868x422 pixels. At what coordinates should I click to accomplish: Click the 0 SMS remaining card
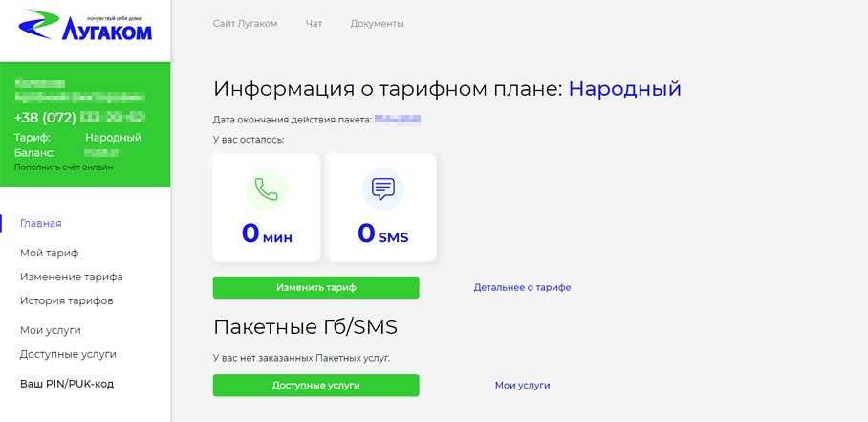(x=382, y=208)
